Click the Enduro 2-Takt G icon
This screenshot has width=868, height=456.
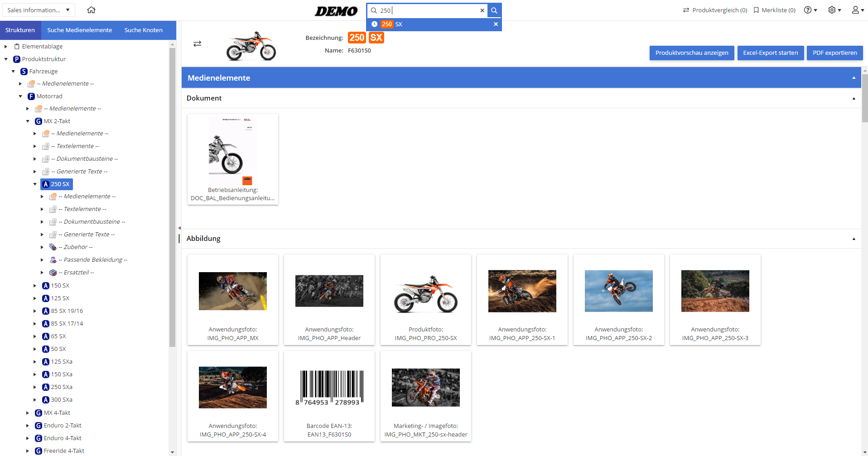(x=39, y=426)
